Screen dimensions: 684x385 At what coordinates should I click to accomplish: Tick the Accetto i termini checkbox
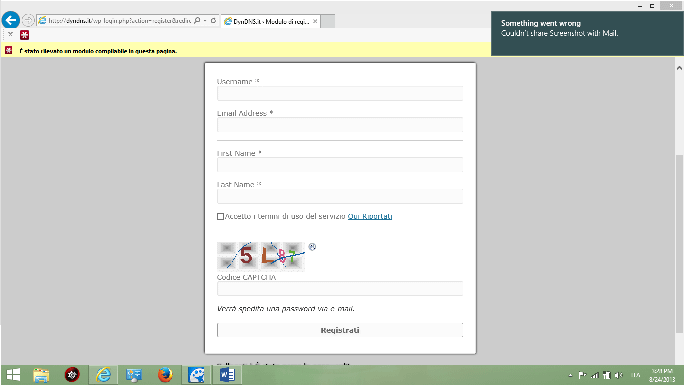(x=220, y=216)
